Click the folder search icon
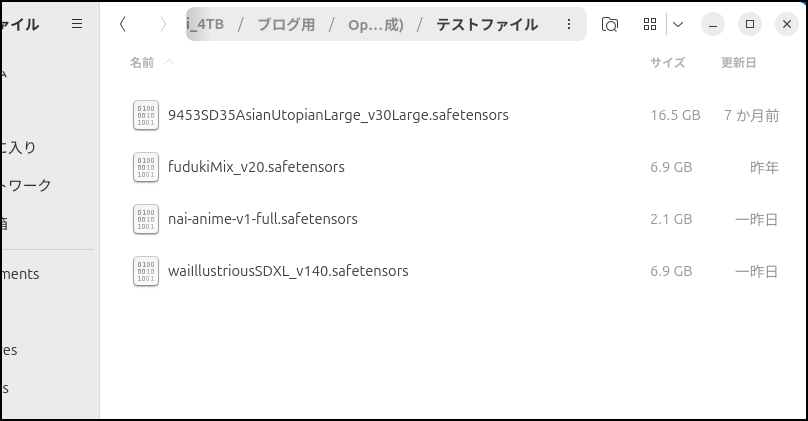The height and width of the screenshot is (421, 808). 610,24
